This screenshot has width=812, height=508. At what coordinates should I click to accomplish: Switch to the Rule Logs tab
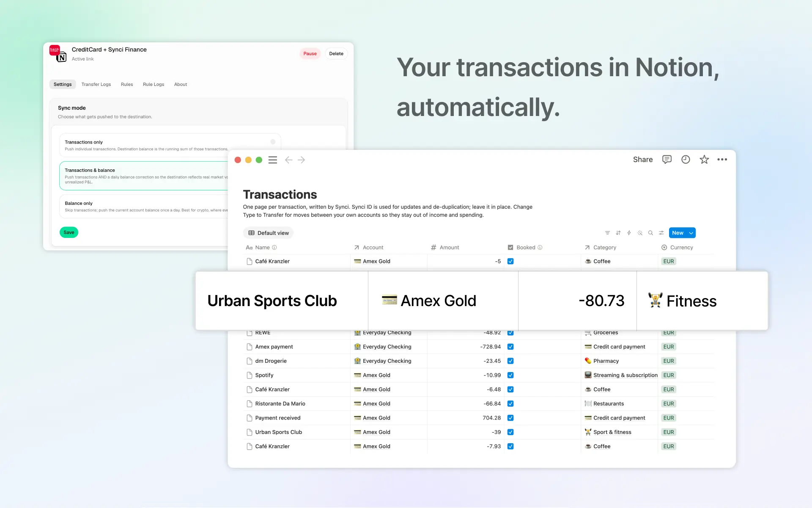[x=154, y=84]
